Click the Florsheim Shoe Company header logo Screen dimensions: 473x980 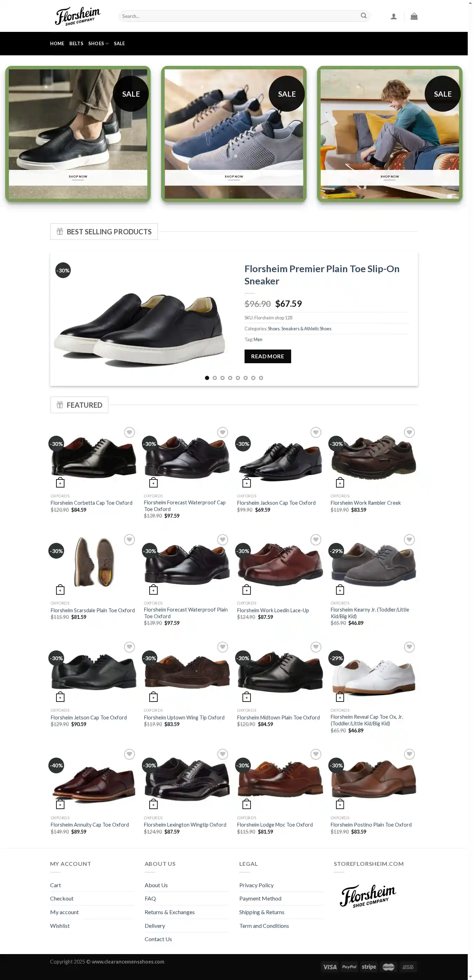coord(78,16)
